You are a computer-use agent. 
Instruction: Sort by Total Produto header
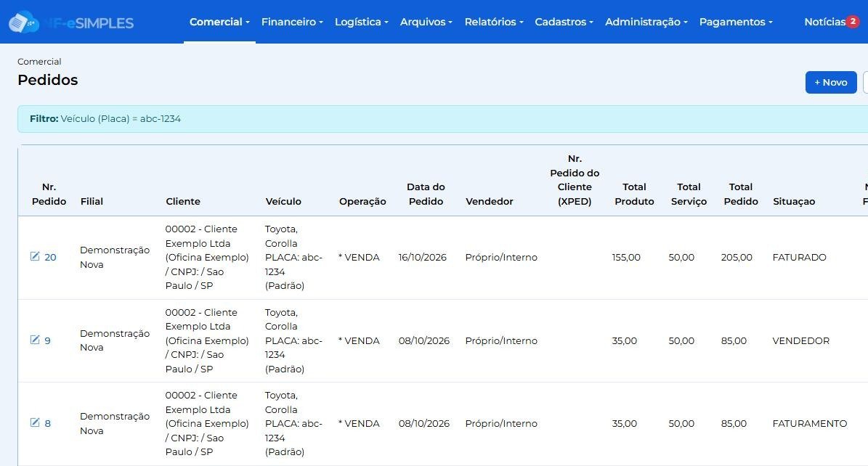pyautogui.click(x=634, y=195)
